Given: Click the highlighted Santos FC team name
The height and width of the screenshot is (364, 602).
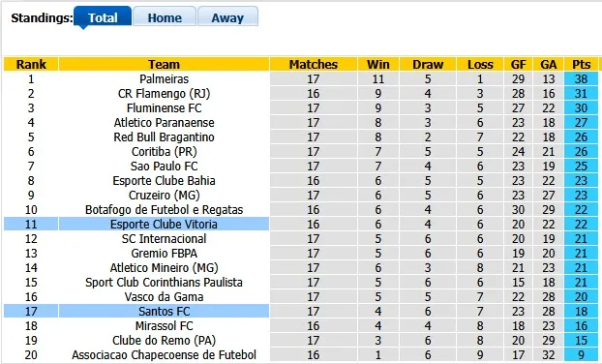Looking at the screenshot, I should coord(164,311).
